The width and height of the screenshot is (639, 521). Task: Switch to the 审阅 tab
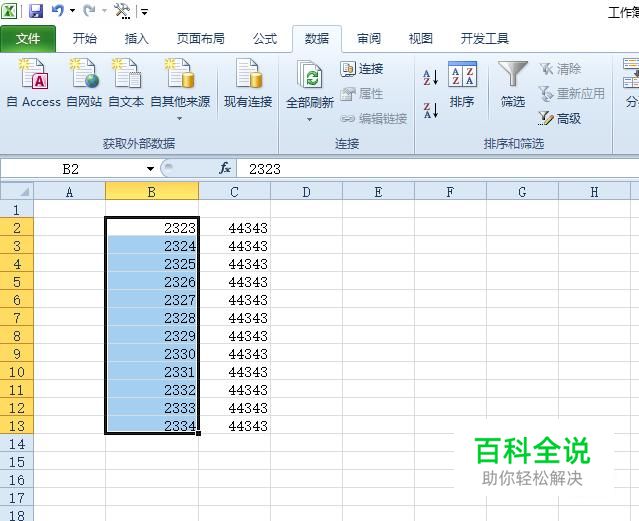[x=369, y=39]
